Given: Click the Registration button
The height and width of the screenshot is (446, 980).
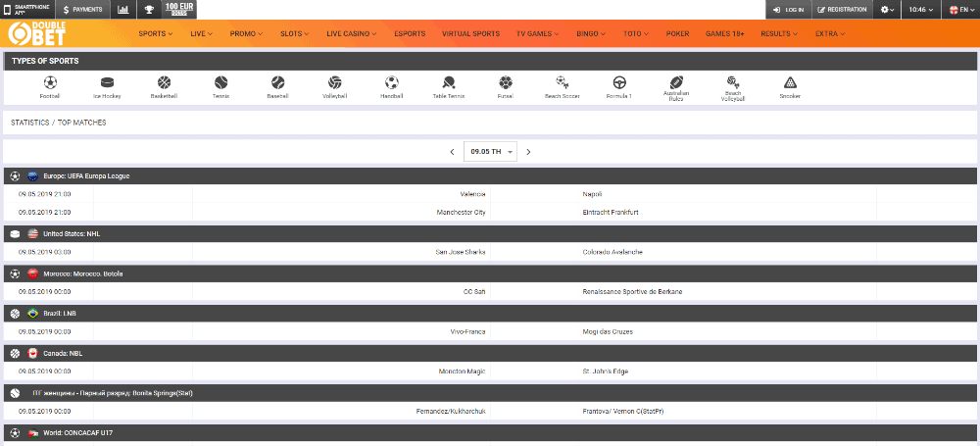Looking at the screenshot, I should point(843,10).
